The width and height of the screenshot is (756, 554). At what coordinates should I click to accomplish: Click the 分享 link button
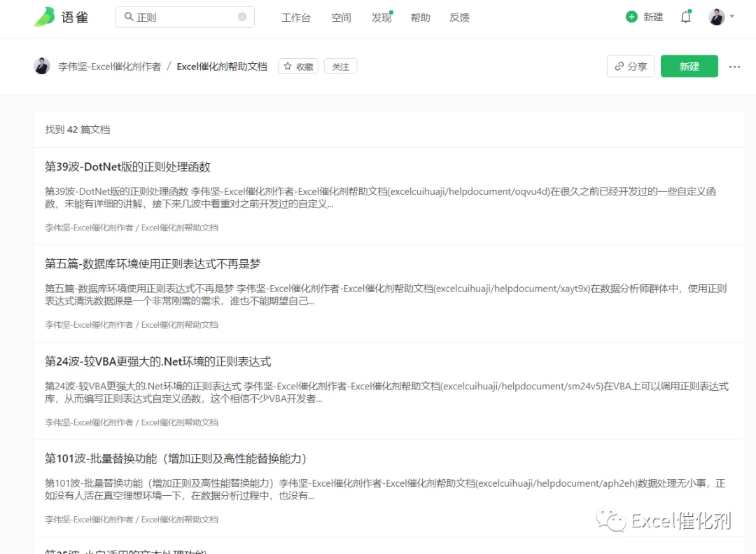[x=631, y=66]
